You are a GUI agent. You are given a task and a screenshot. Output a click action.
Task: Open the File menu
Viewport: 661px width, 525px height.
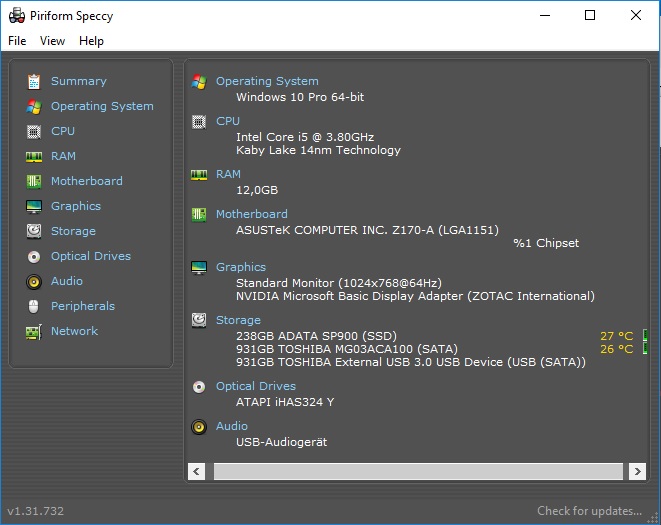pos(17,41)
